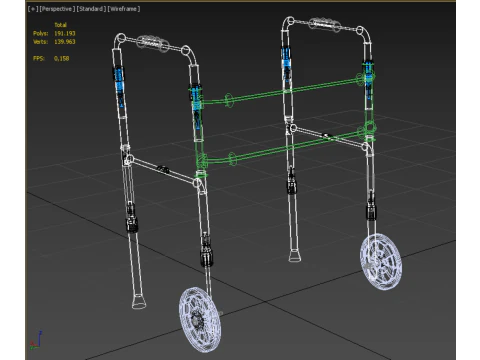Screen dimensions: 480x360
Task: Click the FPS value 0,158
Action: (x=61, y=58)
